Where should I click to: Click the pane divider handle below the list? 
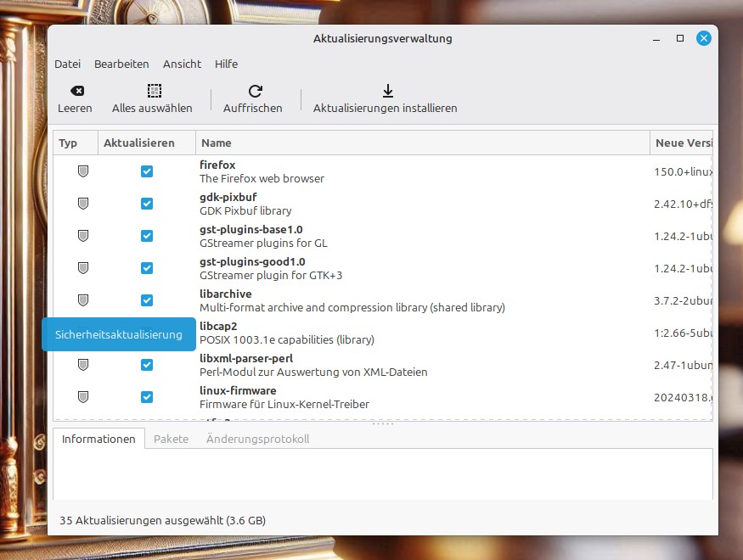383,423
